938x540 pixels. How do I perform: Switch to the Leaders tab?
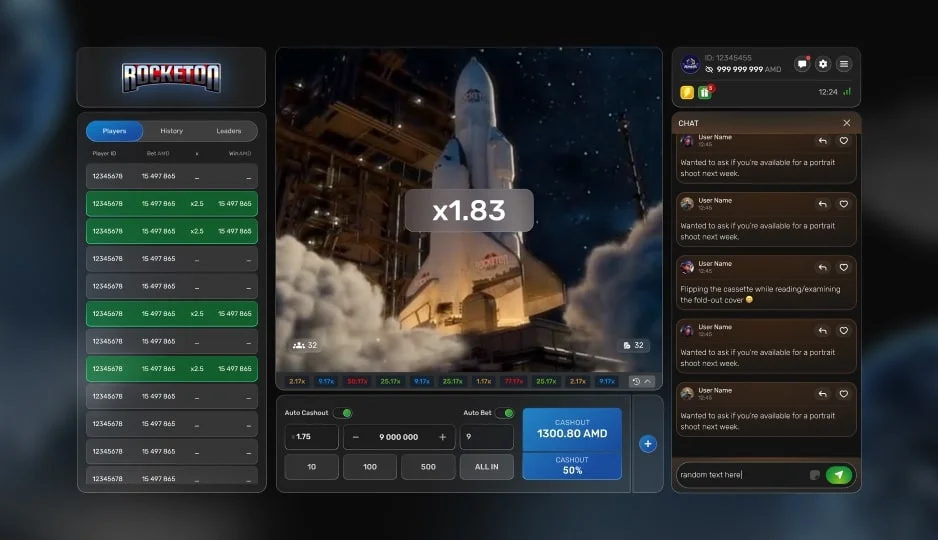coord(228,131)
